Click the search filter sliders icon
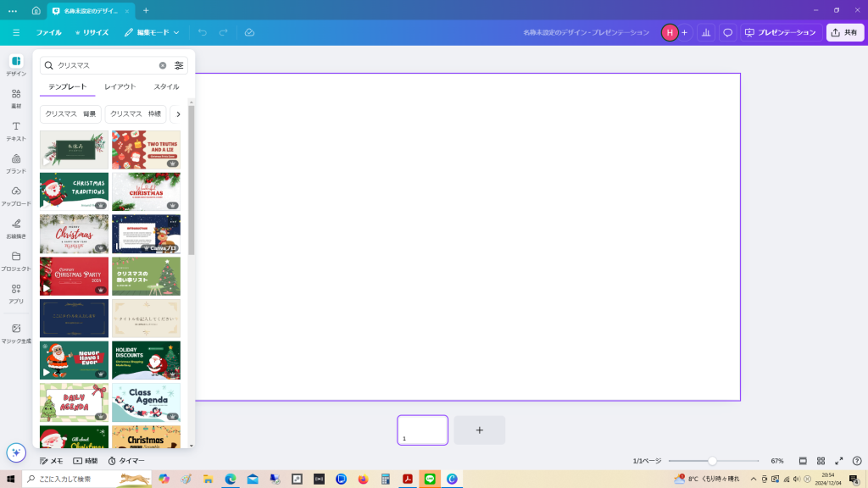Screen dimensions: 868x488 (179, 65)
